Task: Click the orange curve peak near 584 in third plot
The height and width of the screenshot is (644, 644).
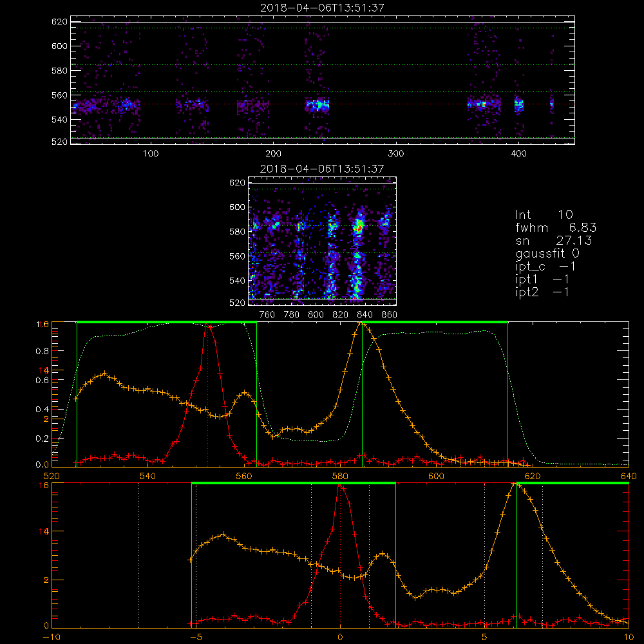Action: click(361, 324)
